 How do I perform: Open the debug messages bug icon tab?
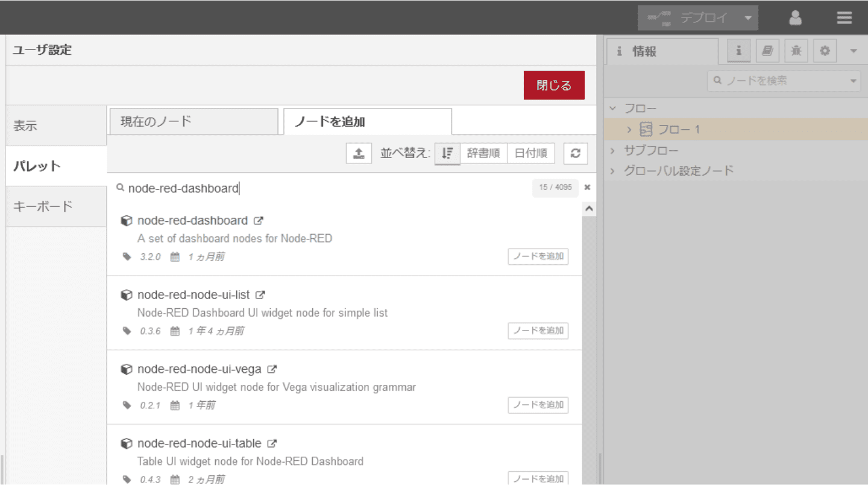(796, 51)
